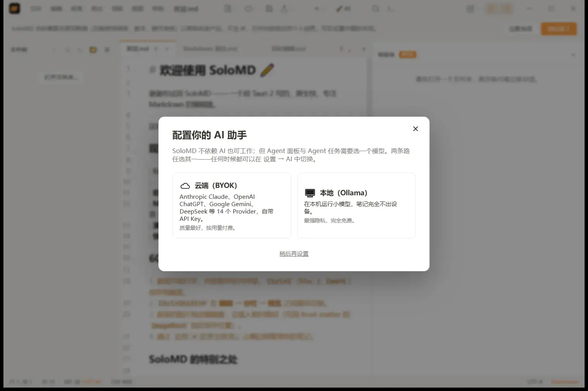Click the dialog heading 配置你的 AI 助手
588x391 pixels.
pos(210,135)
